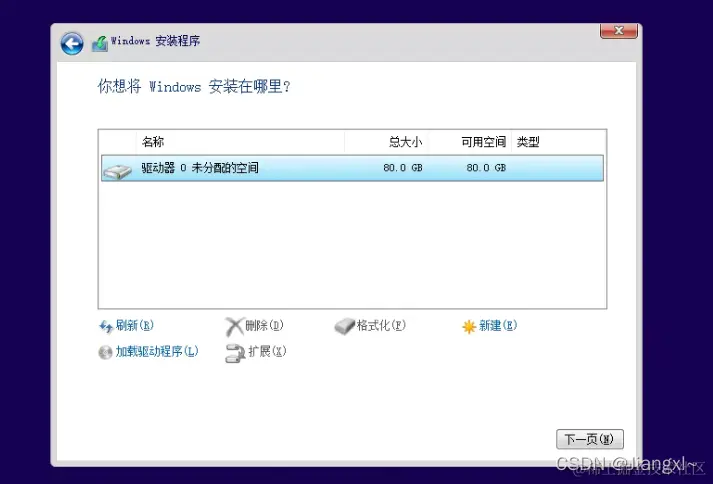The height and width of the screenshot is (484, 713).
Task: Click the 刷新(R) link
Action: [x=135, y=325]
